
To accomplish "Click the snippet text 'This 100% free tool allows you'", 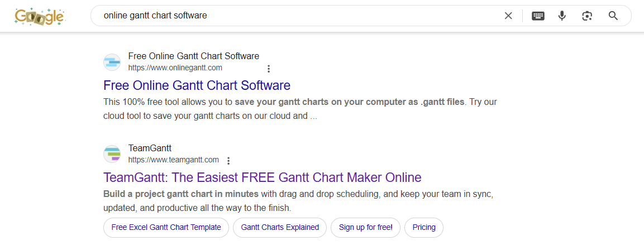I will tap(163, 102).
